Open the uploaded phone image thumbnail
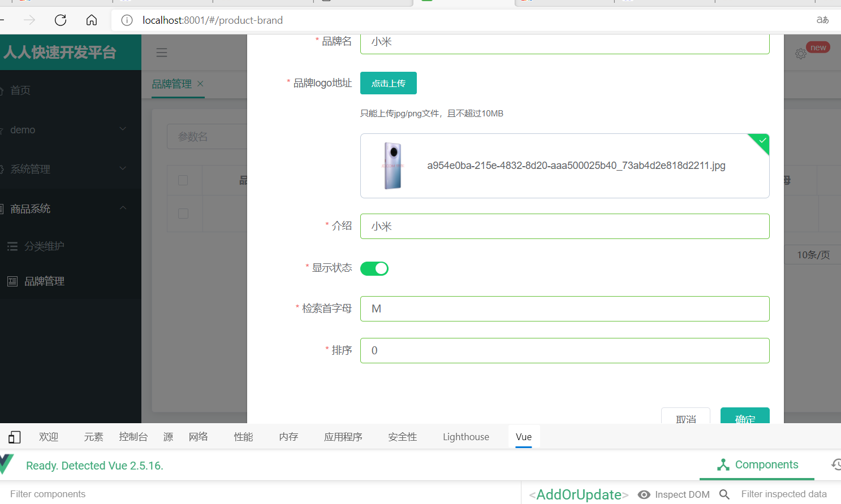 coord(393,166)
